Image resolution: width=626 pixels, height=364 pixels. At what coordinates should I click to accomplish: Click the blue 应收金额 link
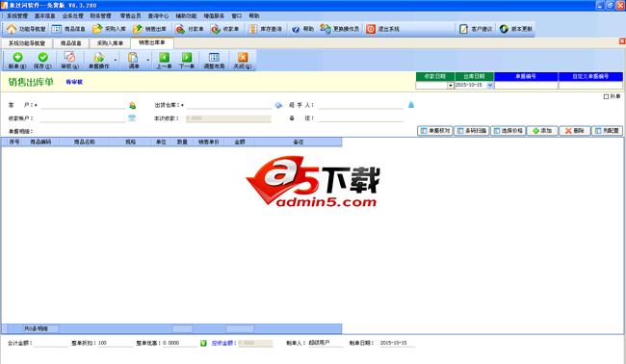pyautogui.click(x=224, y=343)
